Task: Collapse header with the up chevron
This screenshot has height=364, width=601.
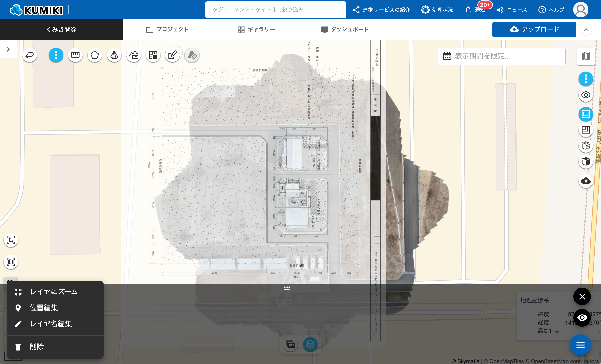Action: tap(586, 30)
